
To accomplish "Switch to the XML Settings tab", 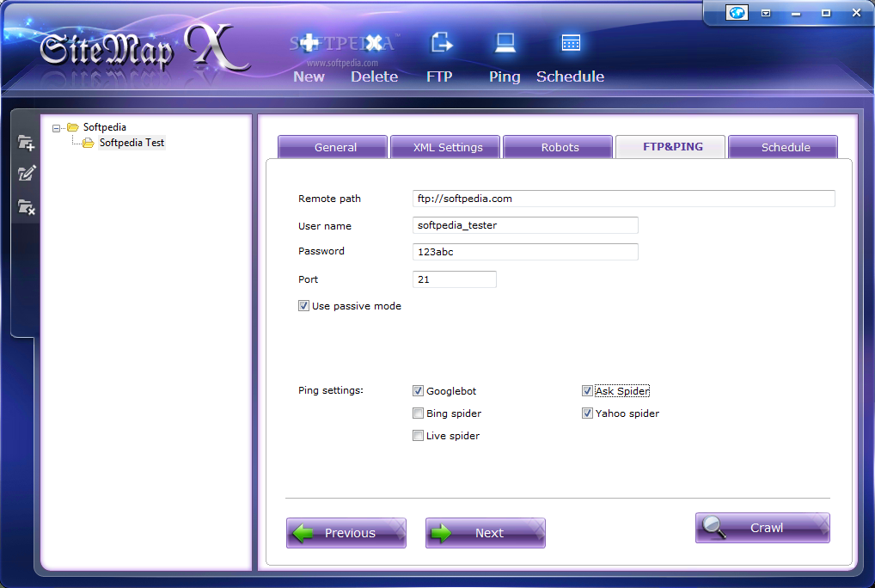I will 445,147.
